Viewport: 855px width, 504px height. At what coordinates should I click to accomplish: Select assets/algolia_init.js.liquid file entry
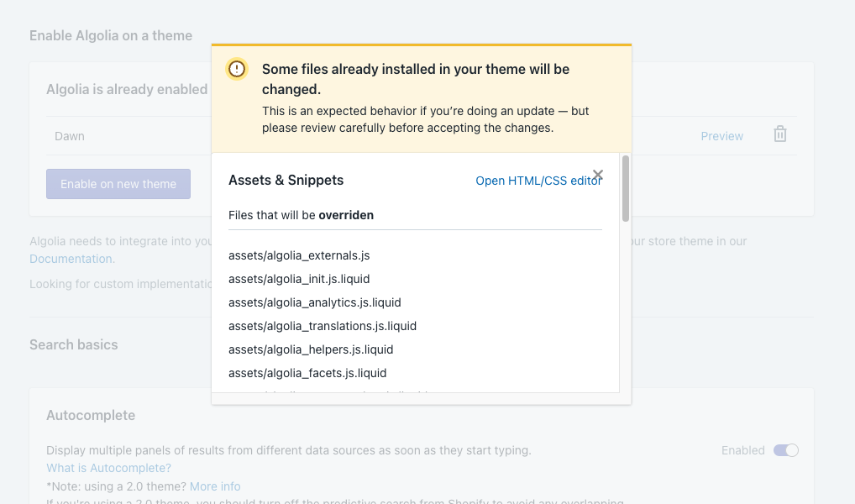pyautogui.click(x=299, y=279)
